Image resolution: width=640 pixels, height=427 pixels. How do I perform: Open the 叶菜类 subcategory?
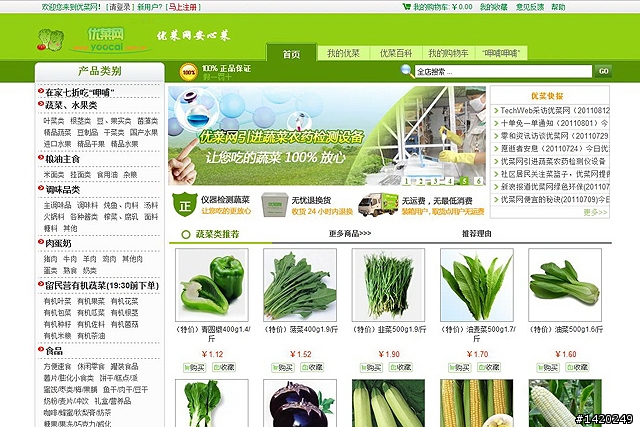(54, 121)
